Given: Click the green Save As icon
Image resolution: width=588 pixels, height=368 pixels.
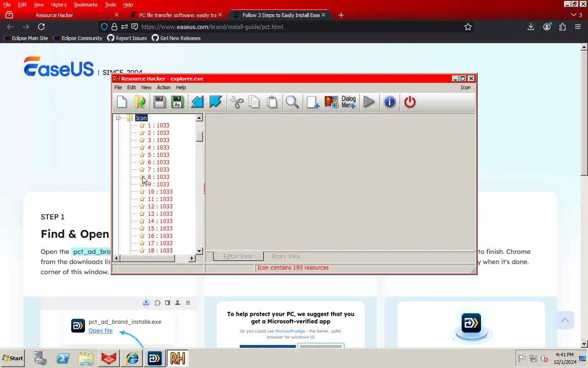Looking at the screenshot, I should point(177,102).
